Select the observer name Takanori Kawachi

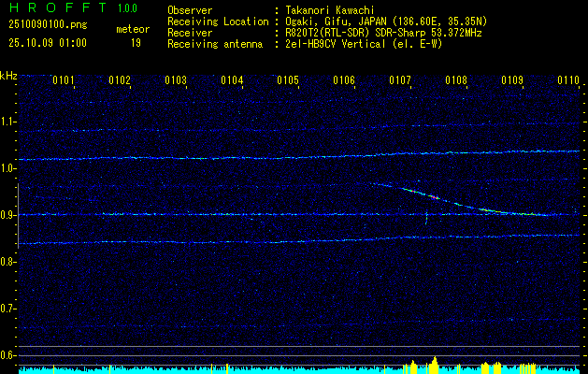pos(332,9)
